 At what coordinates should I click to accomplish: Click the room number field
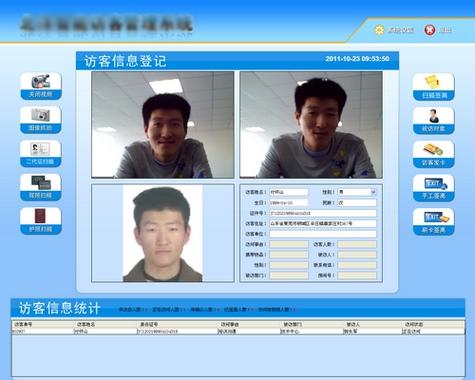(357, 276)
